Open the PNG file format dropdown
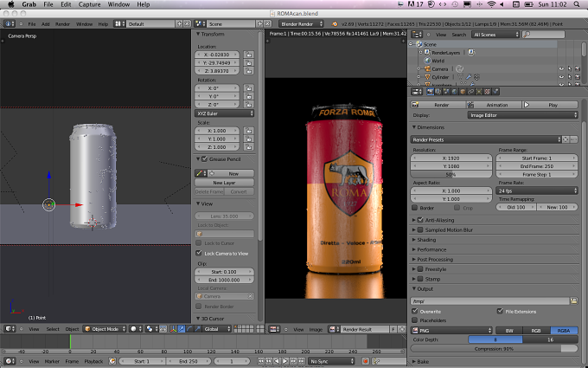The image size is (588, 368). click(452, 331)
